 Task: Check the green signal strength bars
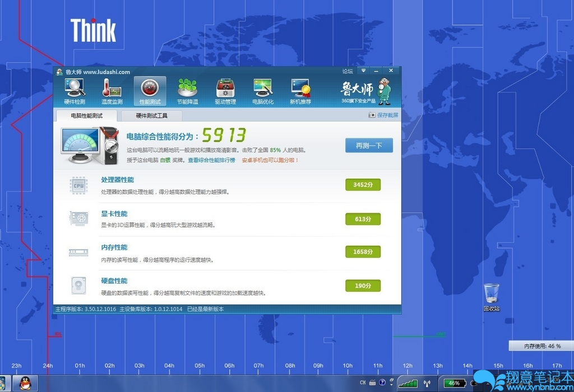click(x=408, y=383)
